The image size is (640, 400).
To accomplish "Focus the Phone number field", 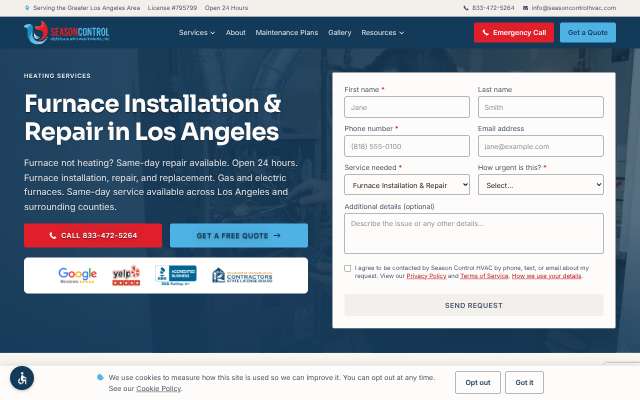I will click(x=407, y=146).
